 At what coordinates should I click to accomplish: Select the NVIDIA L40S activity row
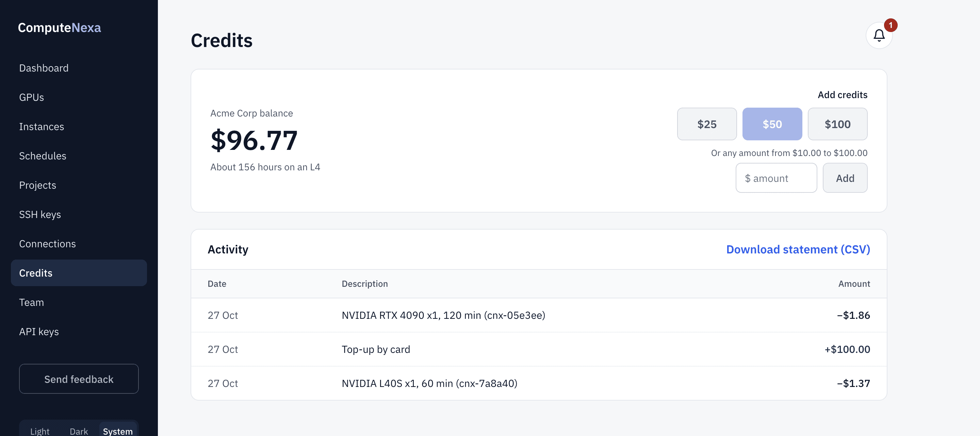(x=539, y=383)
